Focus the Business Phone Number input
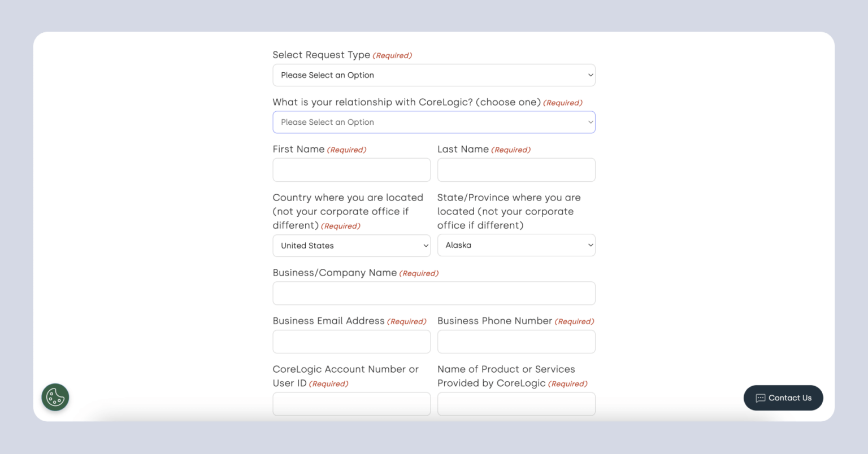 tap(516, 341)
